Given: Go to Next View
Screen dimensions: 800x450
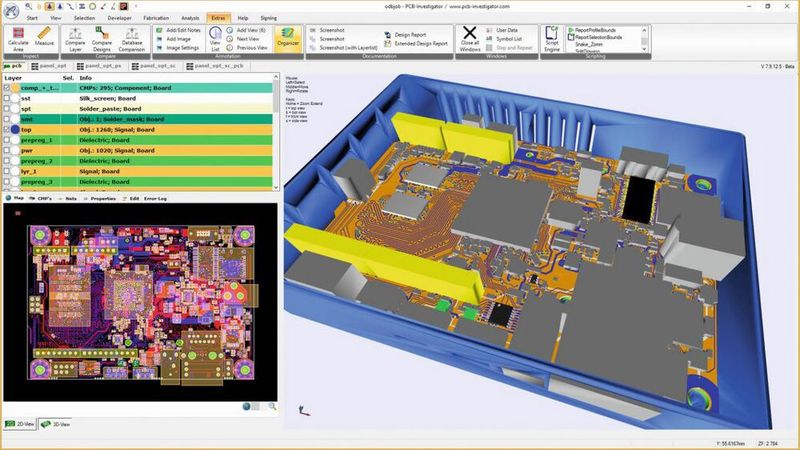Looking at the screenshot, I should [243, 39].
